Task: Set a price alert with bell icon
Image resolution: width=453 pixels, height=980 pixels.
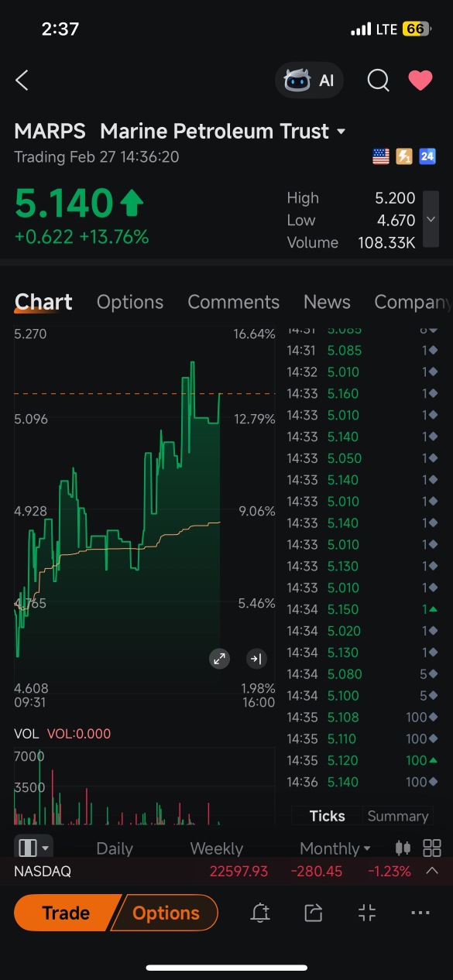Action: [260, 913]
